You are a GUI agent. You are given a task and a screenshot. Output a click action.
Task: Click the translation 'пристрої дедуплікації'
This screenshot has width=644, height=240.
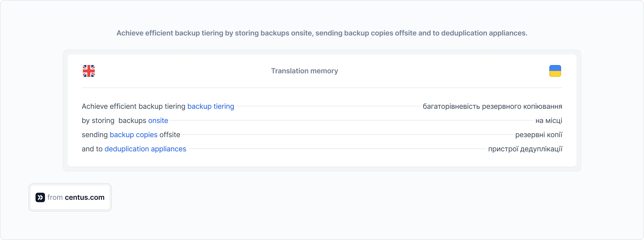(525, 149)
